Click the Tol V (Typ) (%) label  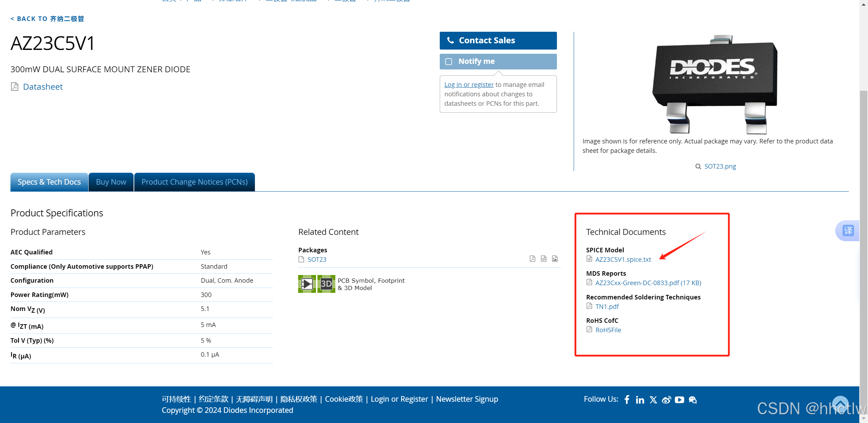(x=32, y=340)
